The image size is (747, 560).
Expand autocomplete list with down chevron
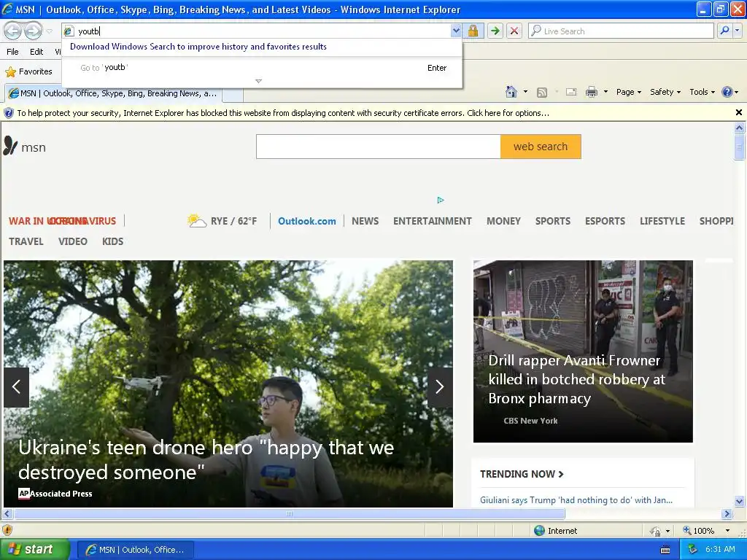(x=259, y=82)
